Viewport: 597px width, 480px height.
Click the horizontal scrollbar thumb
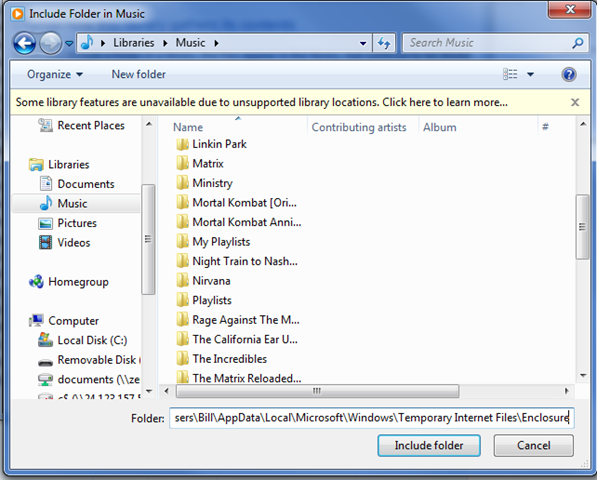pos(317,391)
